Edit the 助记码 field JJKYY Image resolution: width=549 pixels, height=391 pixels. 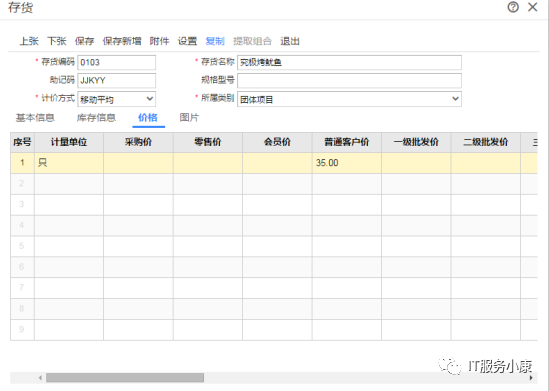[117, 81]
